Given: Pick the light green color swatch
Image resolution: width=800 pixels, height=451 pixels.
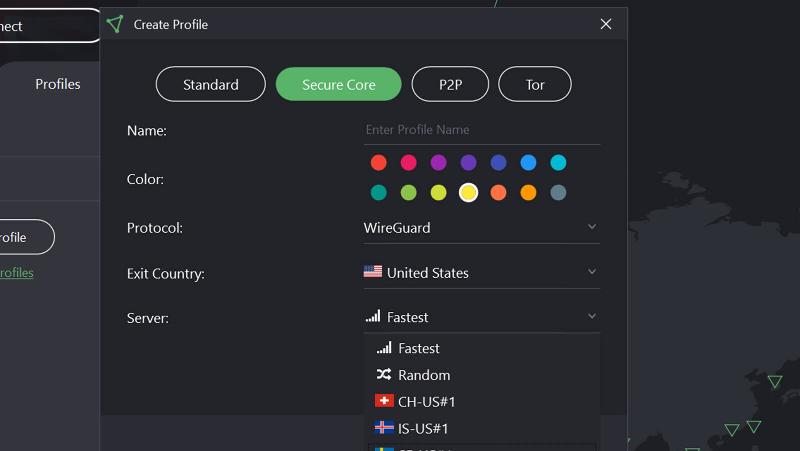Looking at the screenshot, I should [x=408, y=192].
